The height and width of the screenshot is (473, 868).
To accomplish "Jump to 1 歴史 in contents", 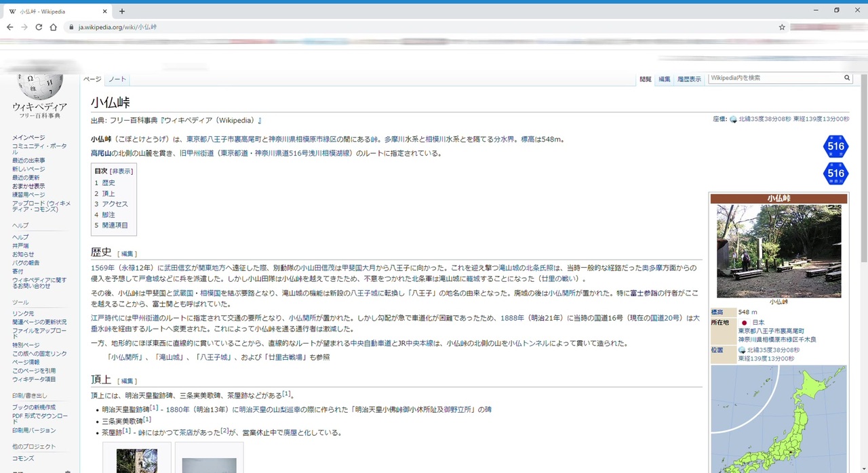I will click(x=105, y=183).
